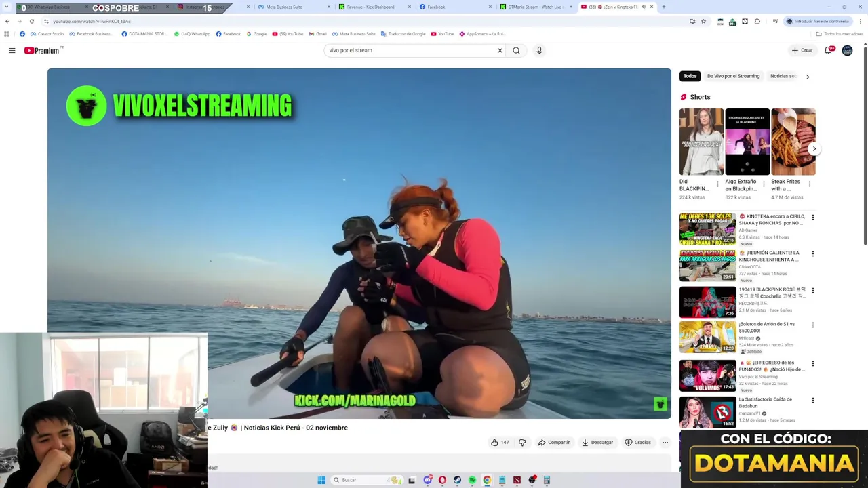Show next Shorts with arrow button

pyautogui.click(x=814, y=148)
